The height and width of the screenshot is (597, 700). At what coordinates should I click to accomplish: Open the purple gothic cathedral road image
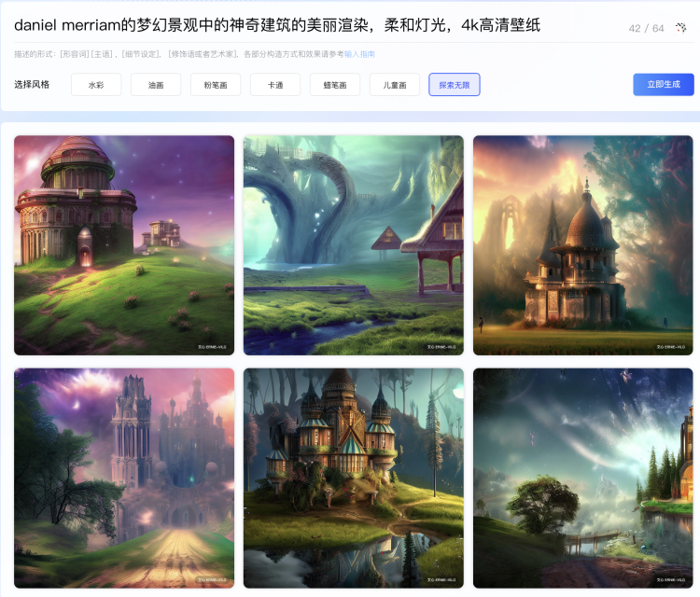(124, 478)
